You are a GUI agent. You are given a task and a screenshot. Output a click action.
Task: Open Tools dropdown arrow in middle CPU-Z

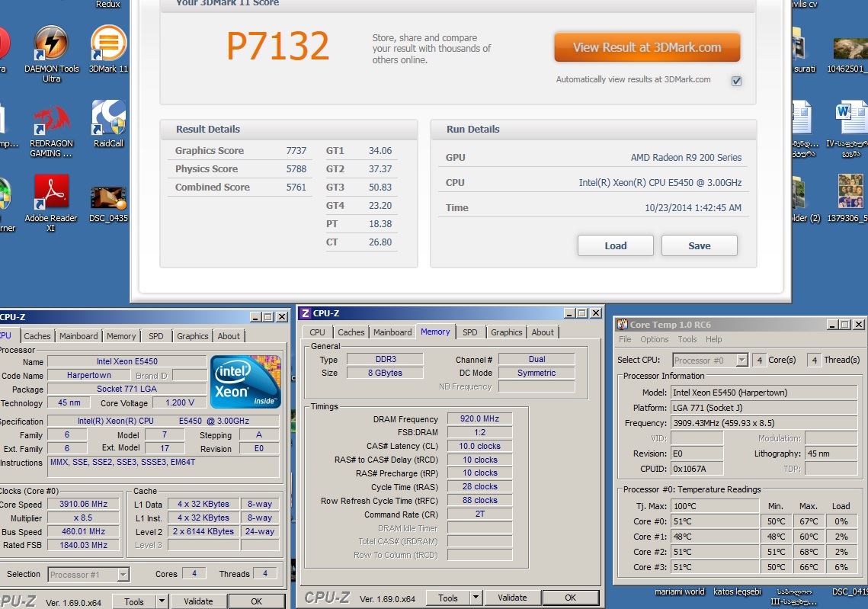click(x=476, y=598)
